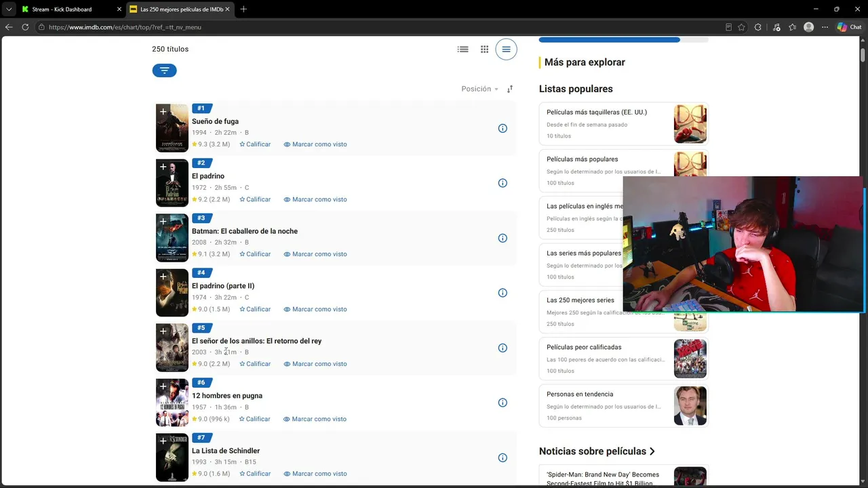This screenshot has height=488, width=868.
Task: Open Películas más populares list
Action: 623,171
